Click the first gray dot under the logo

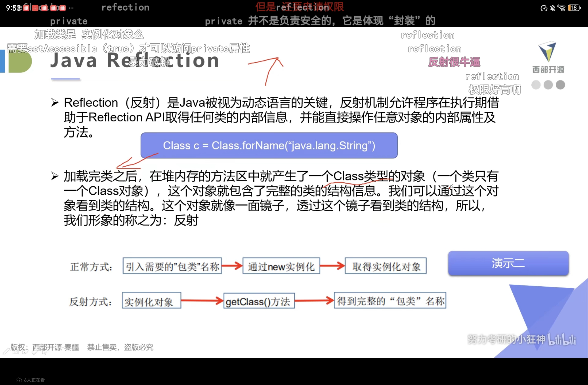(536, 85)
